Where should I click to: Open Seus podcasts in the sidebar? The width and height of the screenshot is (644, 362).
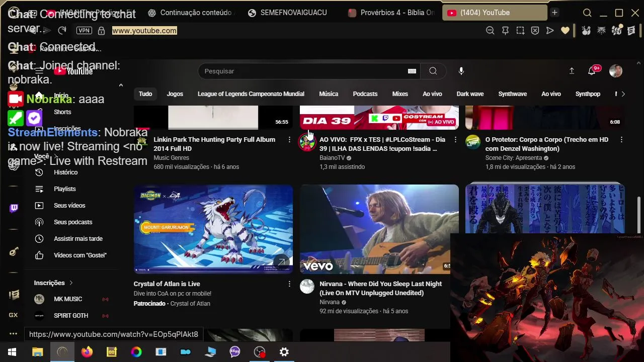tap(73, 222)
